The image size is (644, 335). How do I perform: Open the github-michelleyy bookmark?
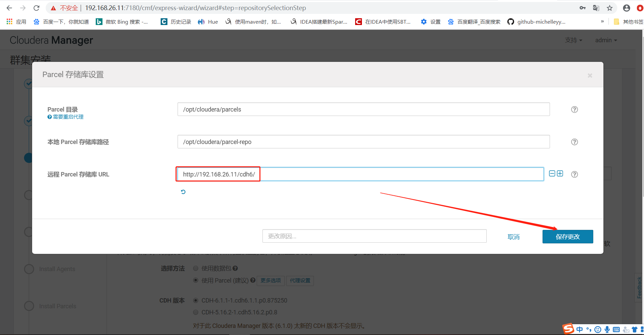pyautogui.click(x=536, y=22)
